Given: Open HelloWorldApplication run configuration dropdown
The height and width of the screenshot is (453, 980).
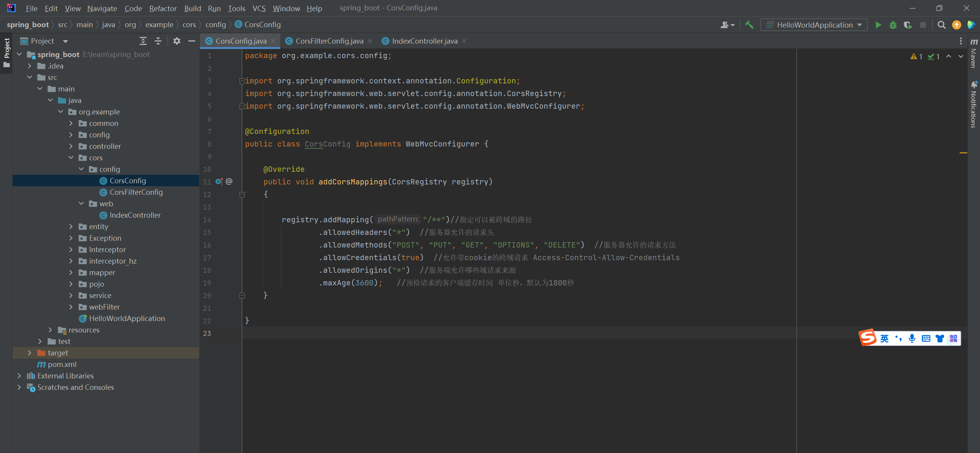Looking at the screenshot, I should pos(814,25).
